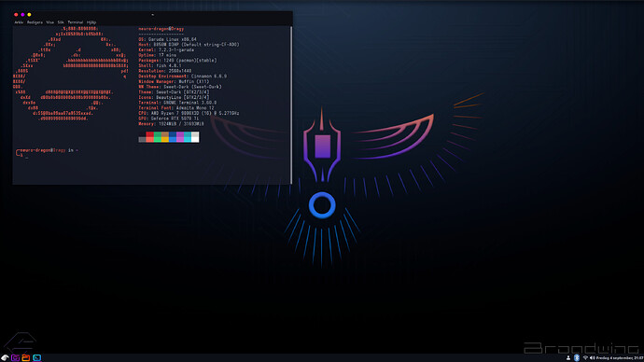Viewport: 644px width, 362px height.
Task: Open the orange file manager taskbar icon
Action: [26, 358]
